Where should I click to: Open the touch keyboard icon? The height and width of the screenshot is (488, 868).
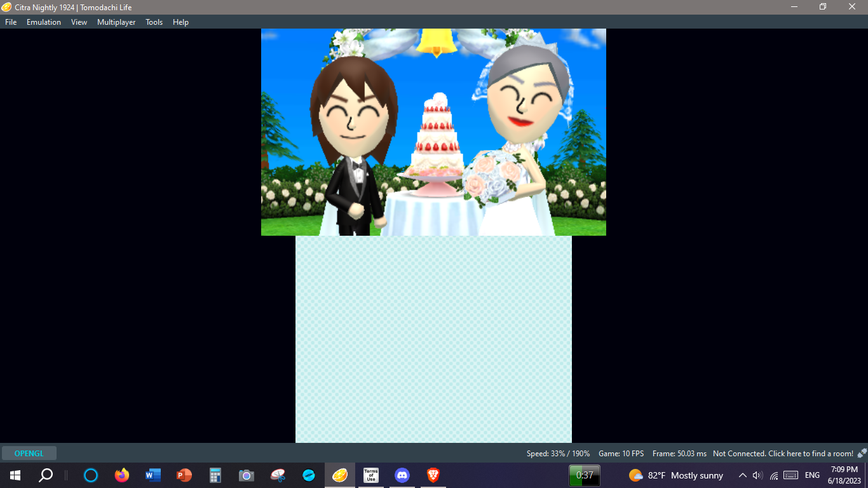coord(791,475)
